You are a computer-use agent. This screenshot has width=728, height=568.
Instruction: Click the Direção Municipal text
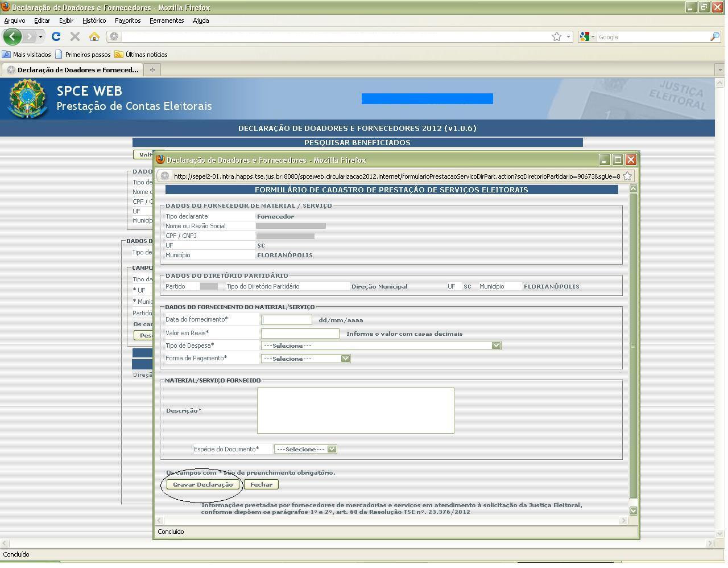[379, 286]
